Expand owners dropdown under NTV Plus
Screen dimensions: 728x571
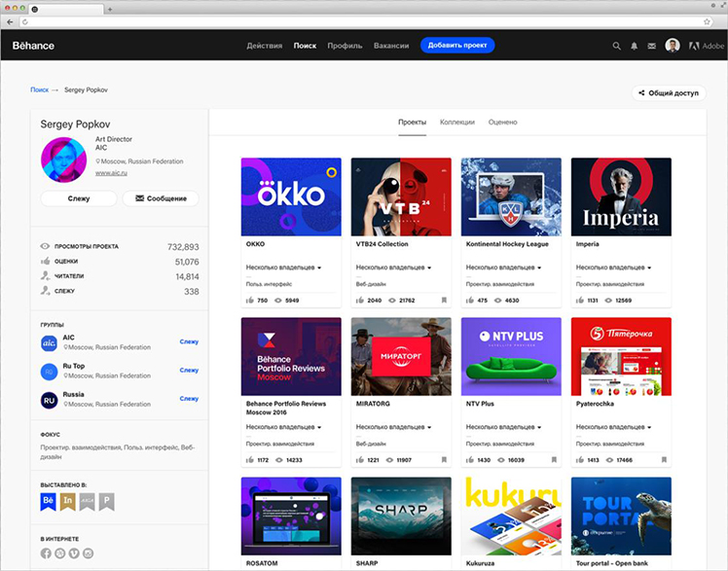point(504,427)
